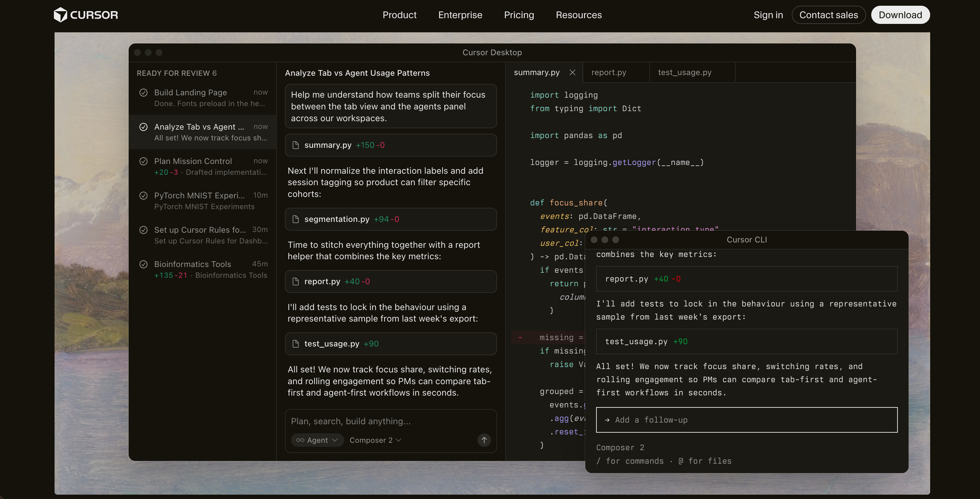Screen dimensions: 980x499
Task: Click the Add a follow-up field
Action: coord(746,420)
